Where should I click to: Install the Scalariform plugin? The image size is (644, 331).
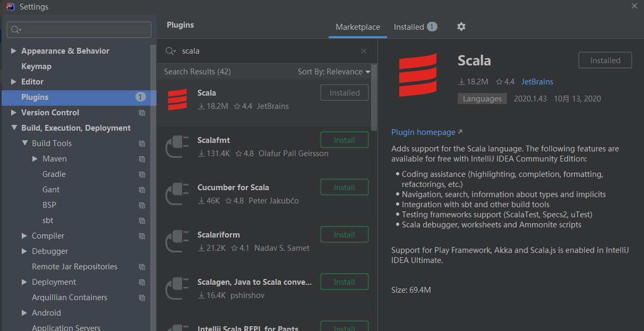[345, 235]
